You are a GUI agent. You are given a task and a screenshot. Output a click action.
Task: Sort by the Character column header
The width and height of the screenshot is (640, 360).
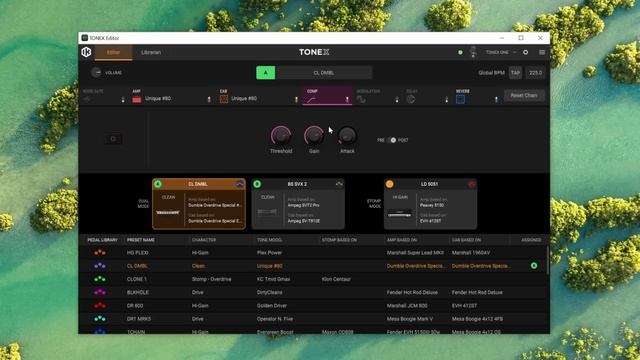[x=204, y=240]
